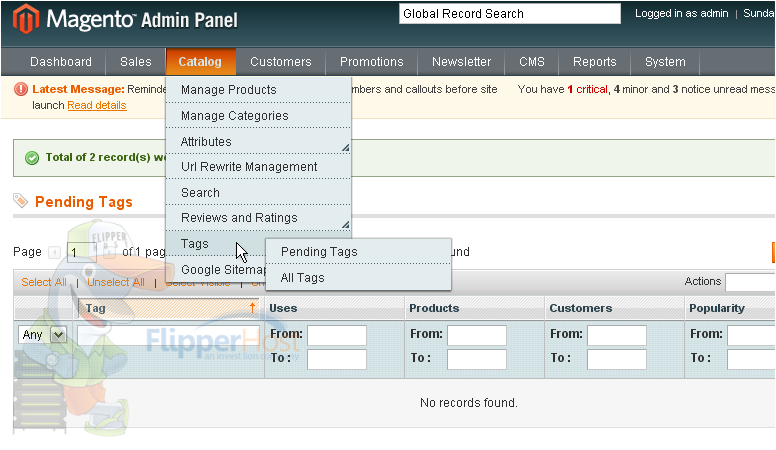Click the Customers To field
This screenshot has width=776, height=450.
[617, 359]
